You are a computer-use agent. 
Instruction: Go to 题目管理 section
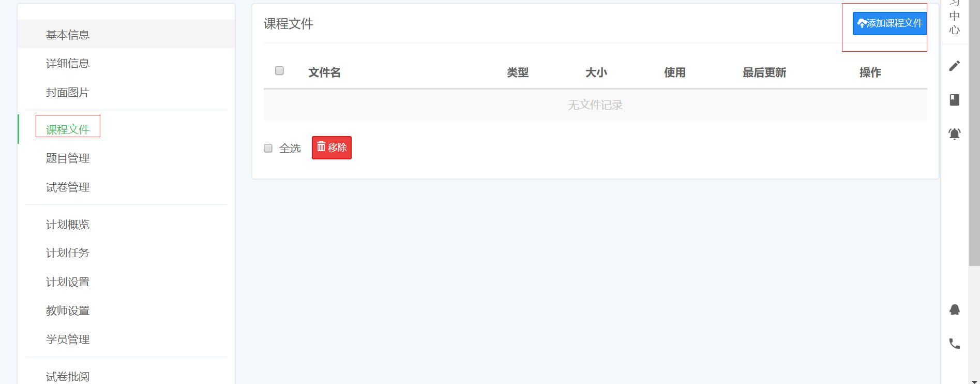(x=68, y=158)
